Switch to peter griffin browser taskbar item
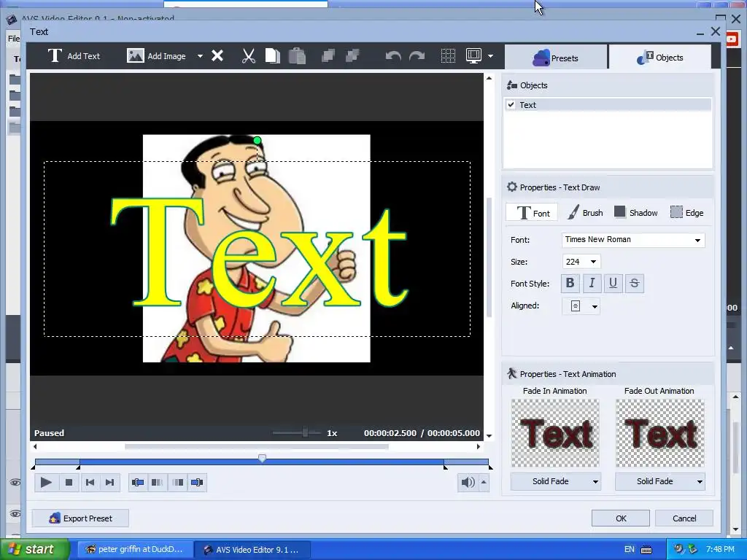The width and height of the screenshot is (747, 560). coord(135,550)
